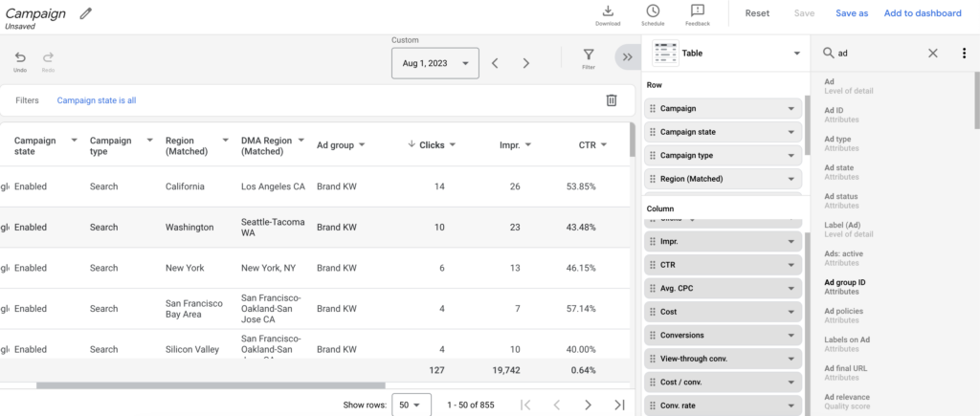Click the Save as button
The image size is (980, 416).
pos(852,13)
